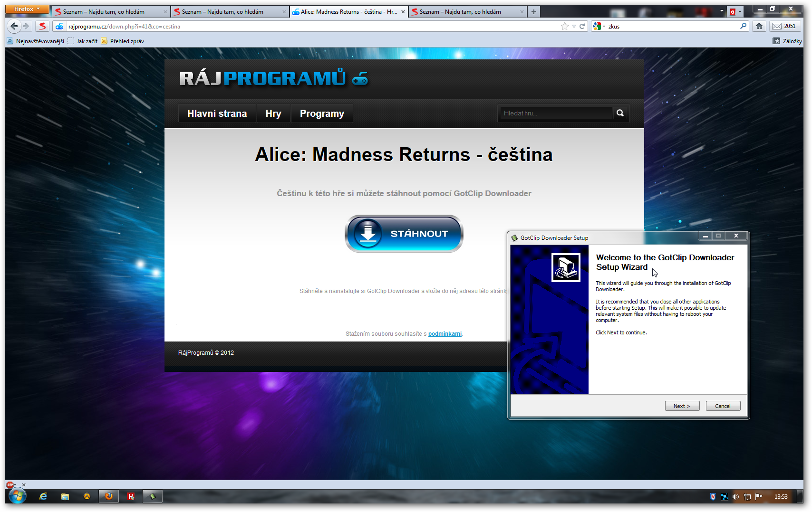Click the Hledat hru search input field
The image size is (812, 512).
point(556,113)
